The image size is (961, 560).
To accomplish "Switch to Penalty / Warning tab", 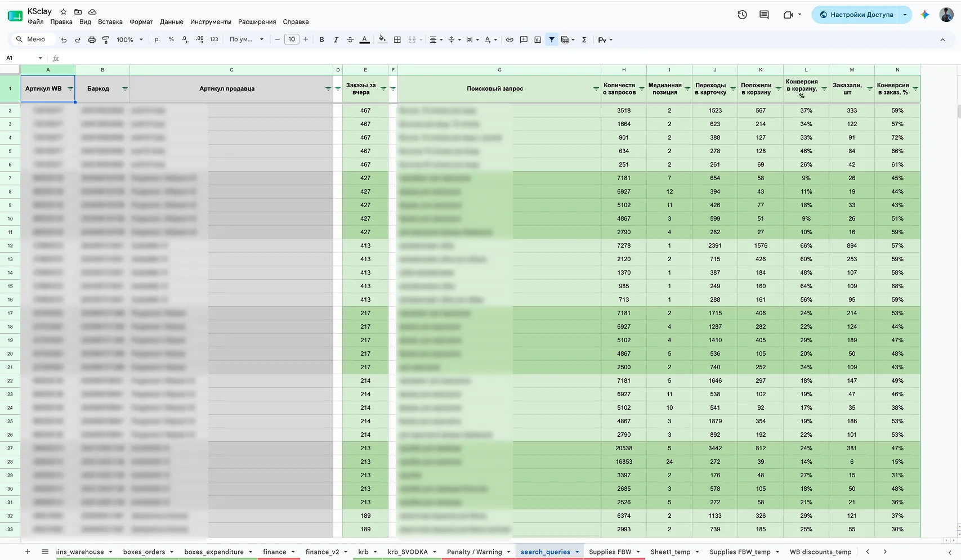I will click(475, 552).
